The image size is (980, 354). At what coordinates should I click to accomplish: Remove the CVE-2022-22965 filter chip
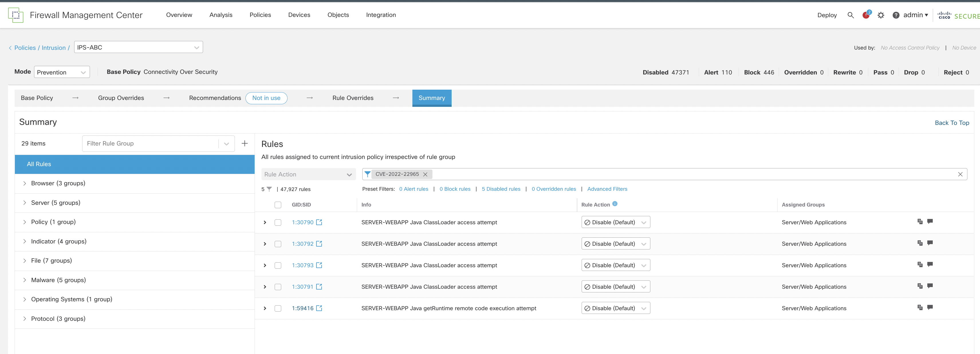425,174
